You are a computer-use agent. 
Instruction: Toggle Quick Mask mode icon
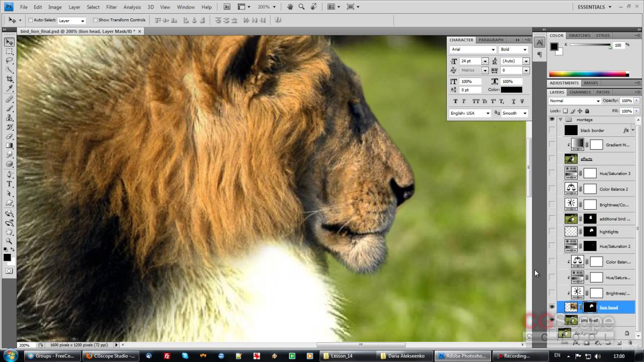tap(10, 271)
